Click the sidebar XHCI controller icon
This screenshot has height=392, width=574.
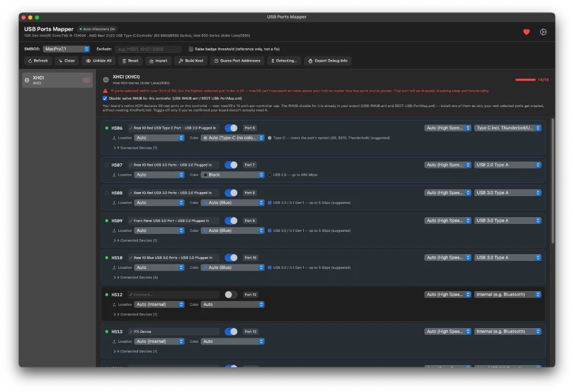pos(27,80)
